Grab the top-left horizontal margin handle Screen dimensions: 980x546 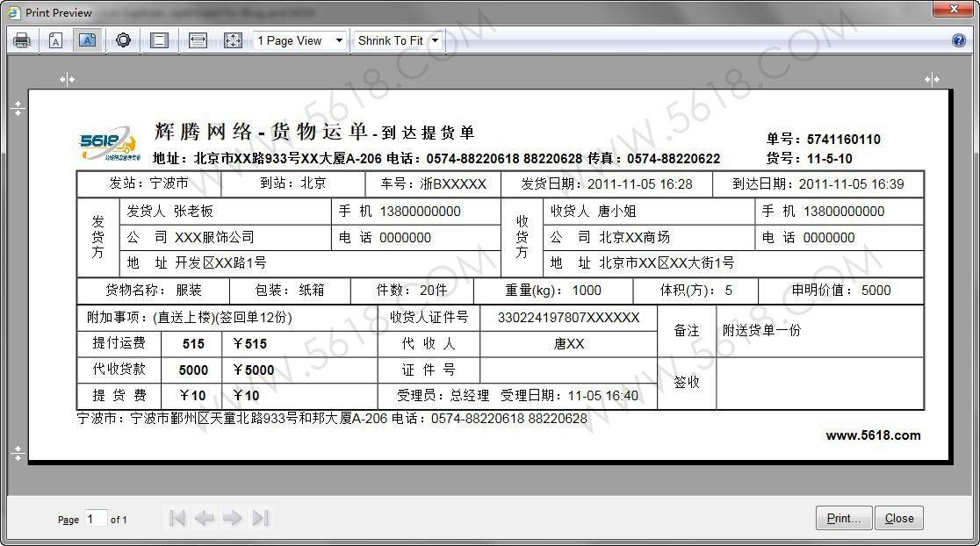coord(67,79)
